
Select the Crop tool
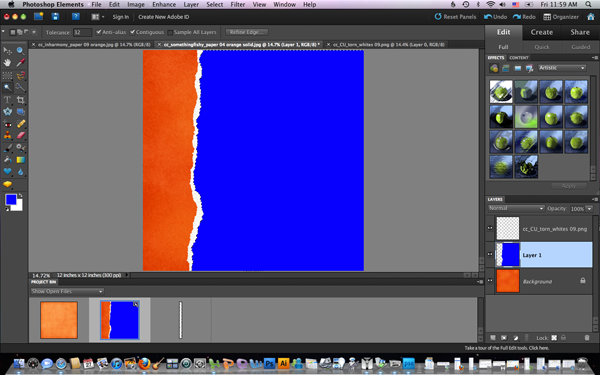click(x=20, y=100)
